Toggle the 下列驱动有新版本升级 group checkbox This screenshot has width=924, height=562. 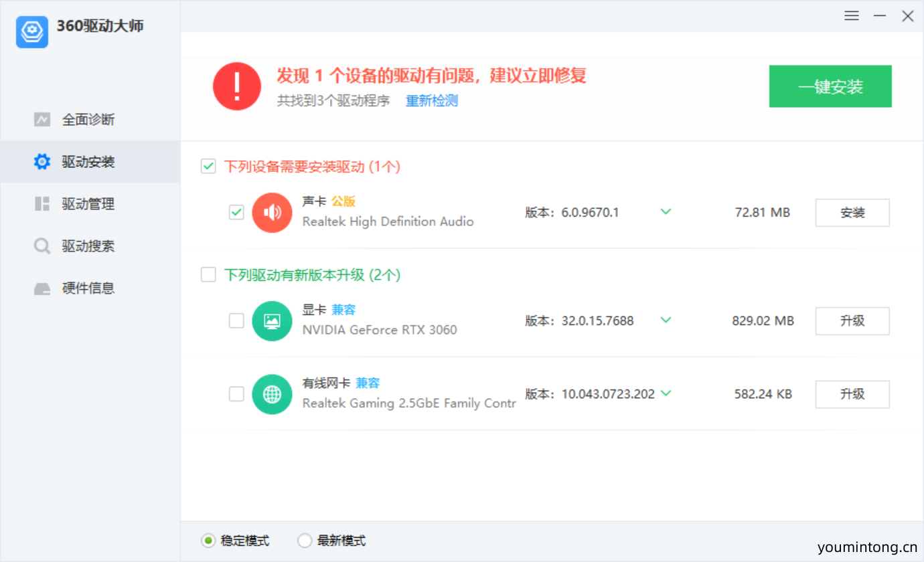(x=208, y=274)
